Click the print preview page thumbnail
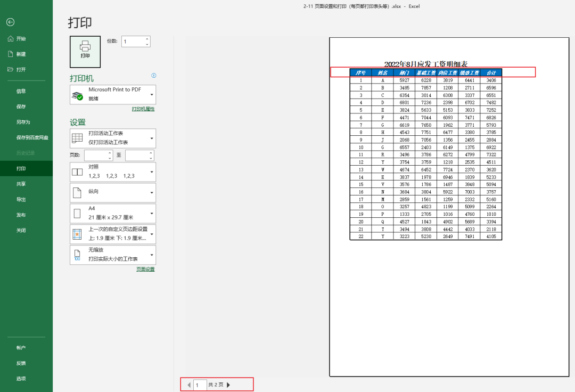Image resolution: width=575 pixels, height=392 pixels. pos(449,207)
